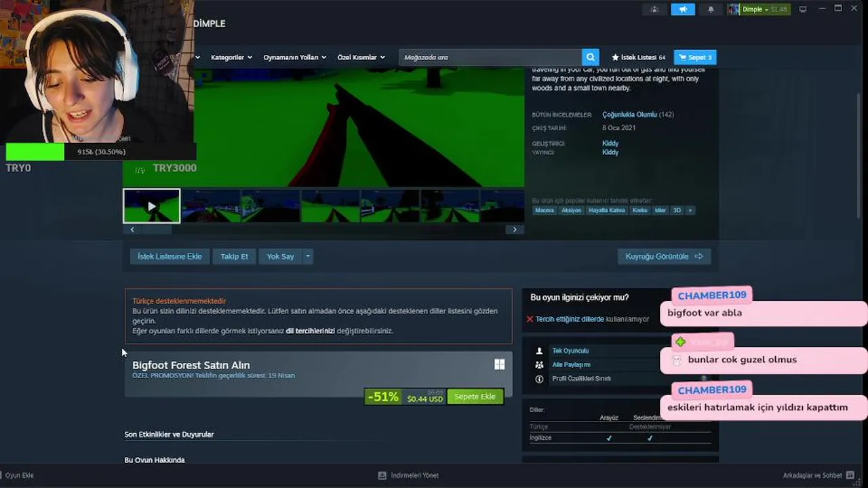Click the İngilizce language row
Screen dimensions: 868x488
pos(620,438)
